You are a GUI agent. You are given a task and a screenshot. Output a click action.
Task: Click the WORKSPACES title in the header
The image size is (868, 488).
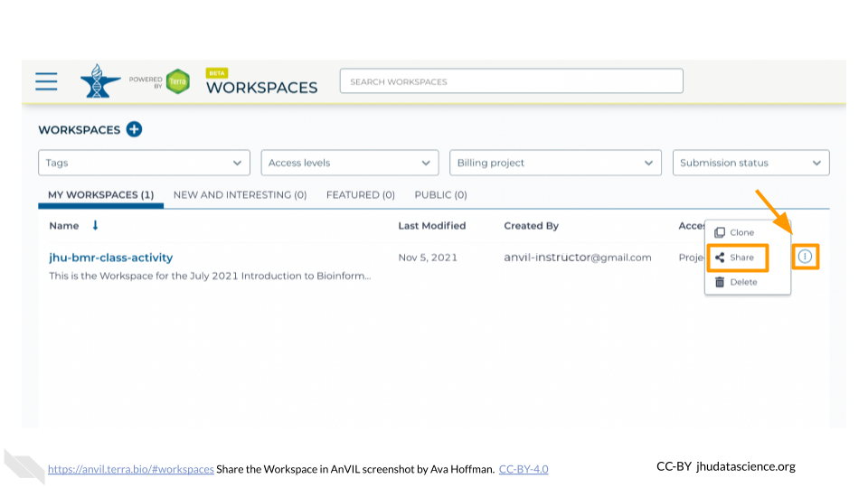coord(262,88)
